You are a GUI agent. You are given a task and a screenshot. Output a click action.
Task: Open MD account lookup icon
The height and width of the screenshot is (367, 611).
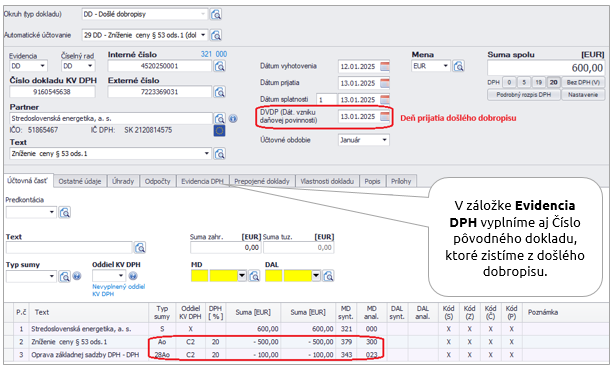pos(254,276)
